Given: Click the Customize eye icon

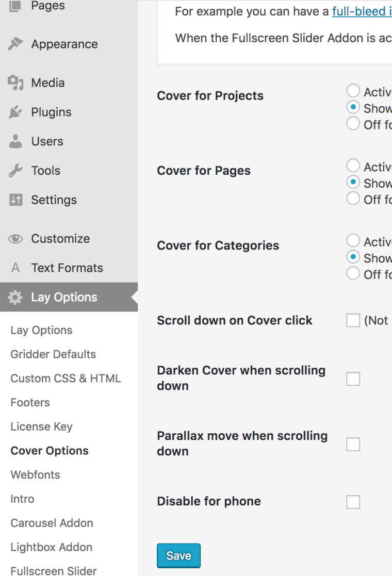Looking at the screenshot, I should tap(15, 239).
